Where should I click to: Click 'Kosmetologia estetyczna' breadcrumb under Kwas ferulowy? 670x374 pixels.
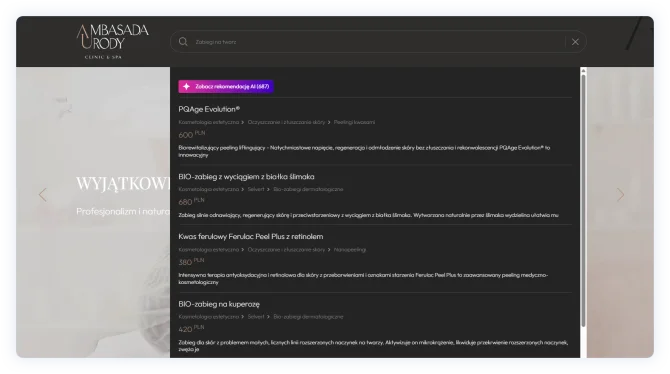pos(209,250)
